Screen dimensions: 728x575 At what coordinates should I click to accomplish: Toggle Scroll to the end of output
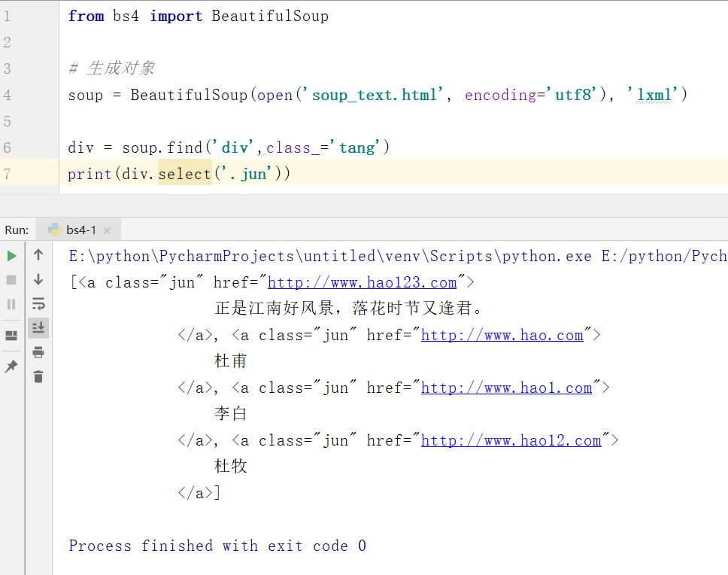(38, 328)
